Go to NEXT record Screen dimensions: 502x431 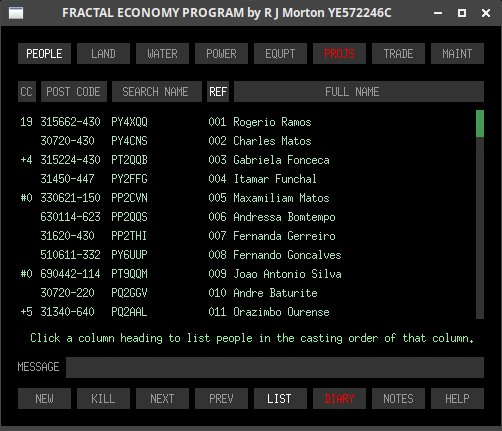tap(162, 399)
